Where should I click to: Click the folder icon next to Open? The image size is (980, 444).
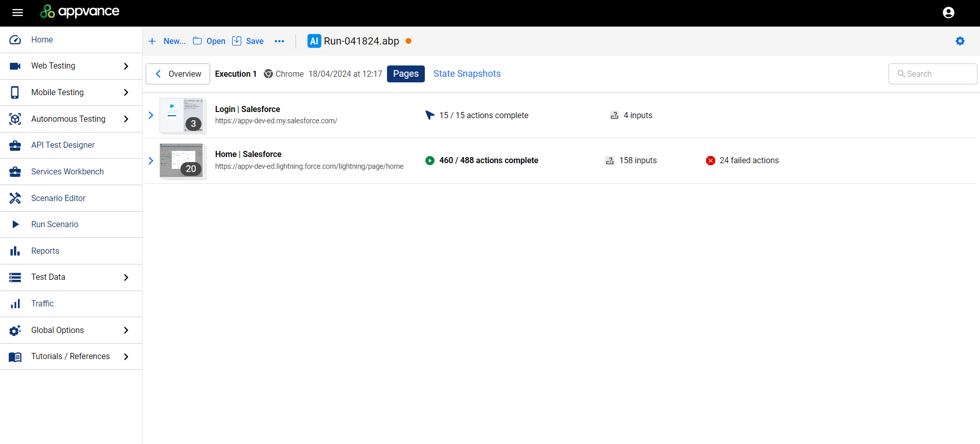197,41
